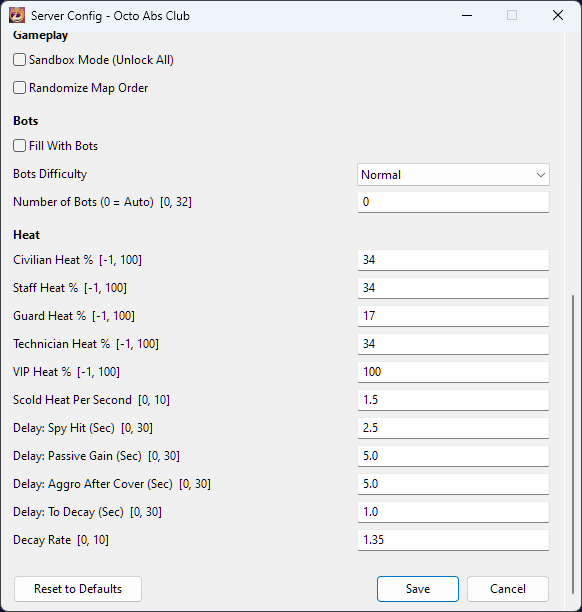This screenshot has width=582, height=612.
Task: Click the Decay Rate input field
Action: [x=453, y=540]
